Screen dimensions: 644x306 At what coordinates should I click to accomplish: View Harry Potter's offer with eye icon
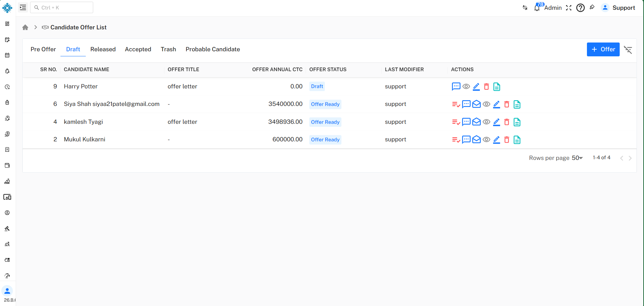click(x=466, y=86)
